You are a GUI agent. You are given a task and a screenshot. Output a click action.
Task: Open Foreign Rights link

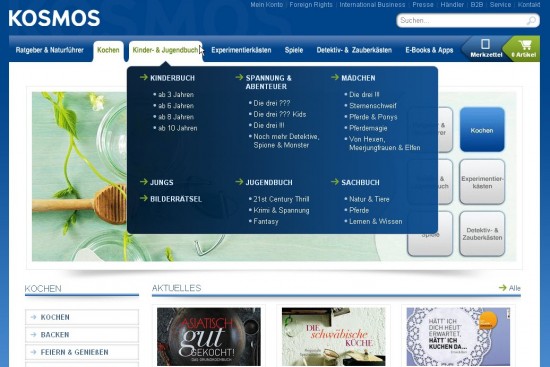(x=311, y=5)
